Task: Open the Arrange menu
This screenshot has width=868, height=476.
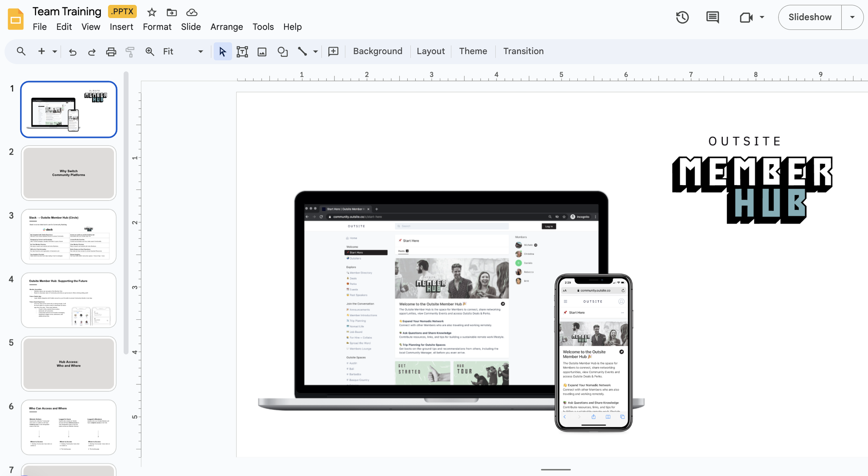Action: coord(226,27)
